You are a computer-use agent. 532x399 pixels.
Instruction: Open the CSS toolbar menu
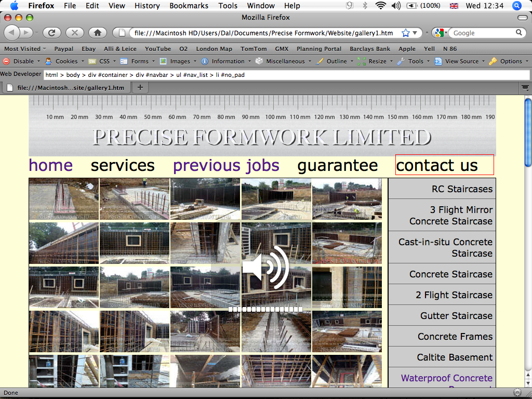pyautogui.click(x=102, y=61)
